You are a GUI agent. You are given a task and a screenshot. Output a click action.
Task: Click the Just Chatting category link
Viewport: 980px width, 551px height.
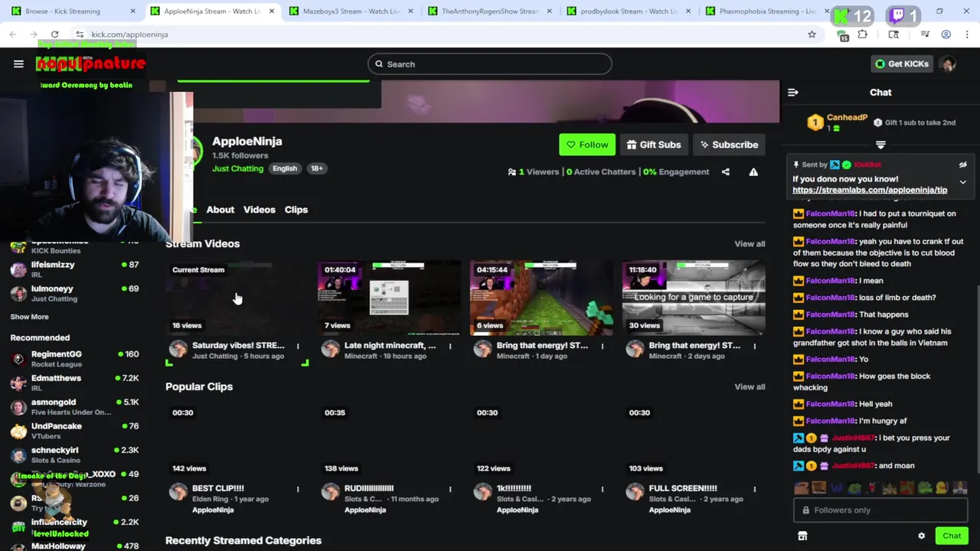[237, 168]
